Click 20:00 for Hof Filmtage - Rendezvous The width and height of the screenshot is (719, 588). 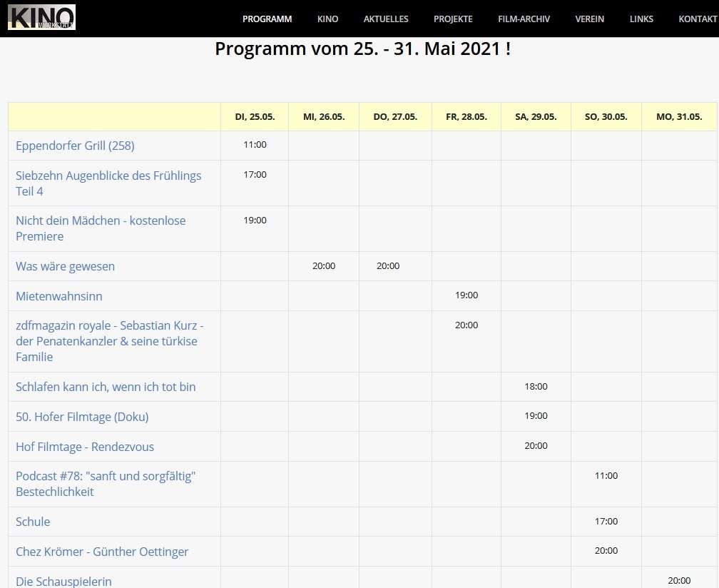click(536, 445)
